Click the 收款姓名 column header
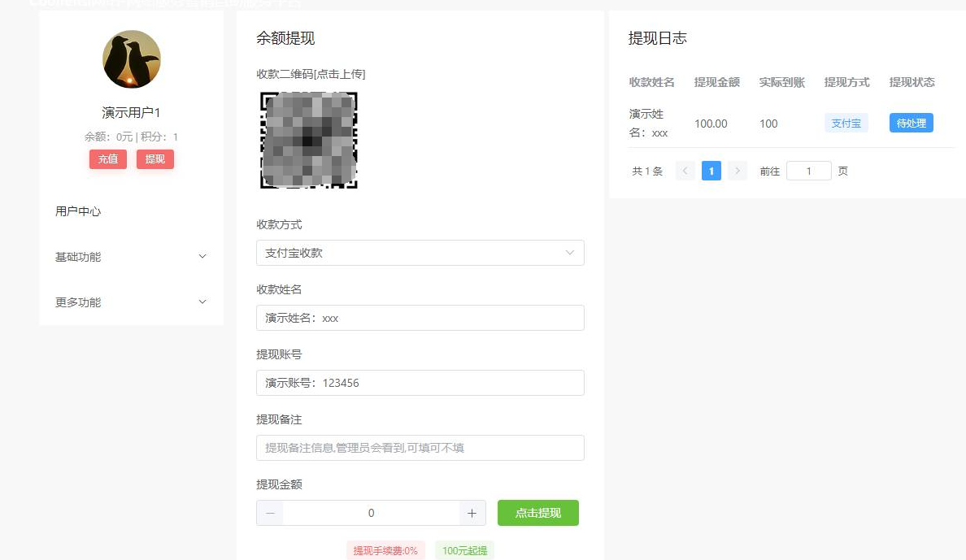The height and width of the screenshot is (560, 966). click(x=652, y=83)
